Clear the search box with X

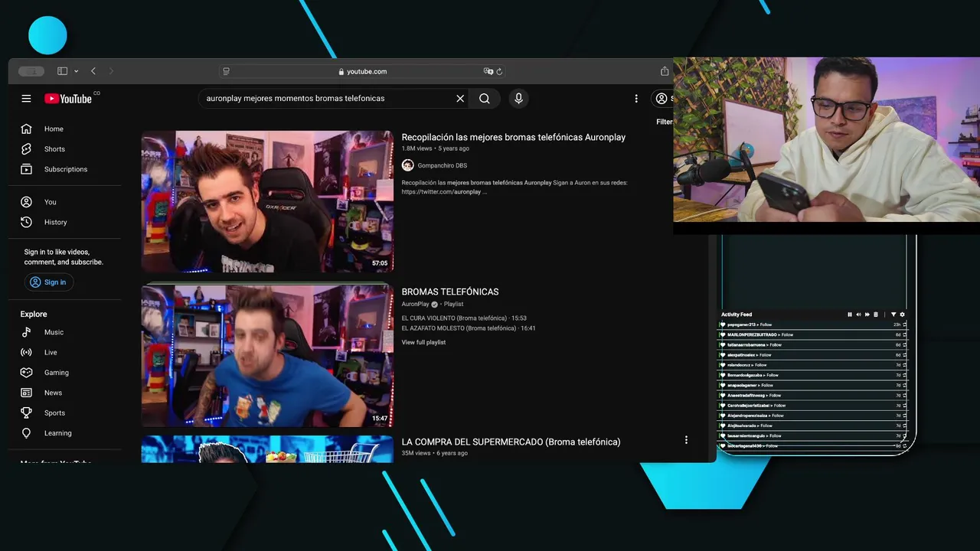click(x=460, y=99)
